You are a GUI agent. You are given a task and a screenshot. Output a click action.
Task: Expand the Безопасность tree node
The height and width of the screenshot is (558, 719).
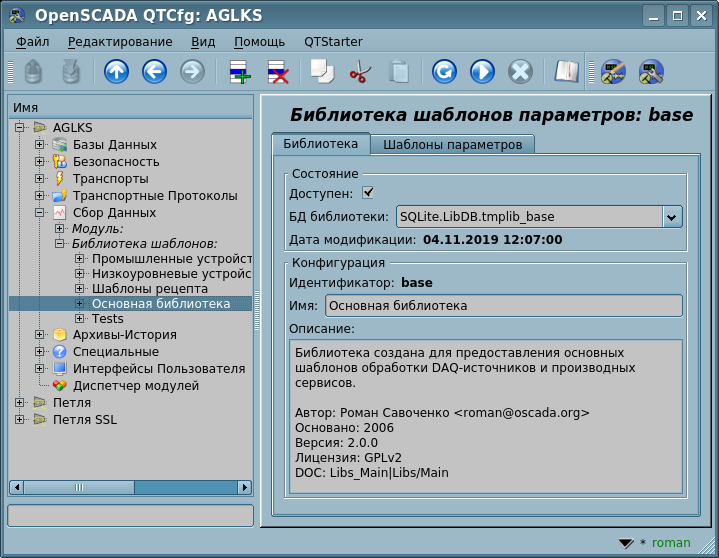point(39,161)
